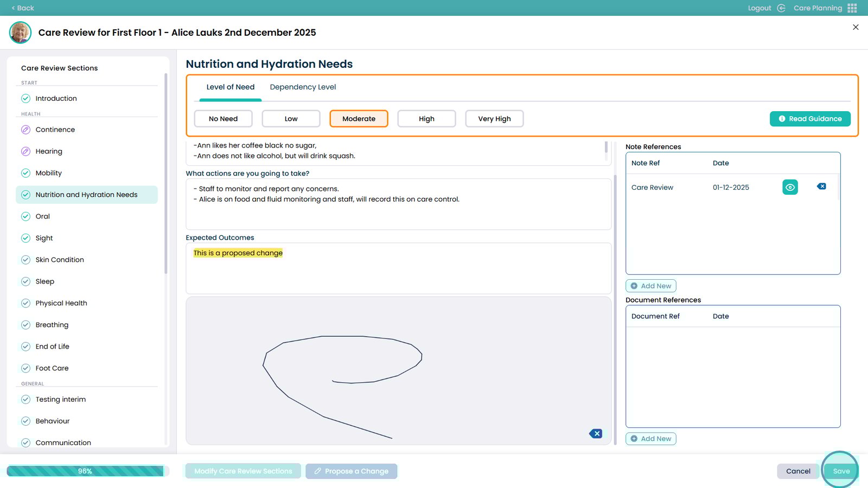
Task: Select the Moderate level of need
Action: point(359,119)
